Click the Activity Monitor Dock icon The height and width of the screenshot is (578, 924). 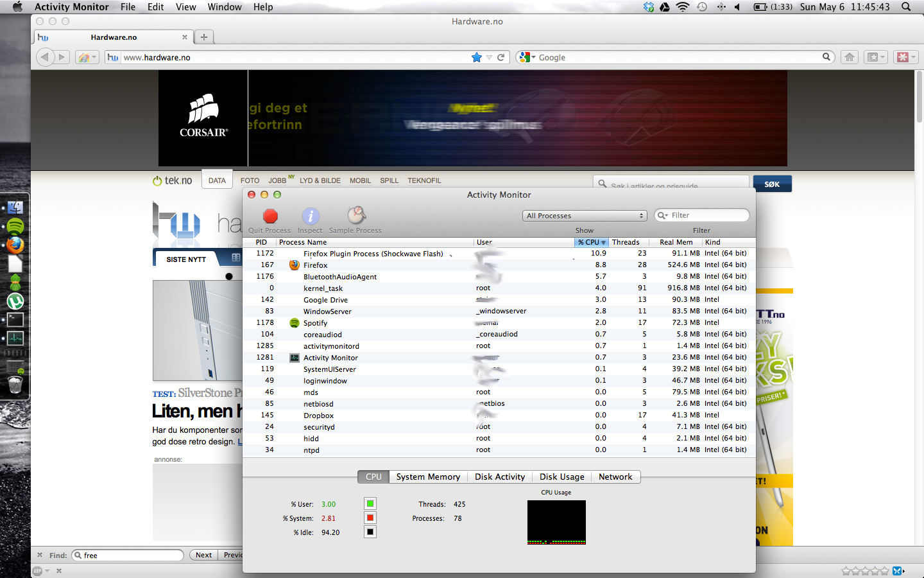[15, 338]
